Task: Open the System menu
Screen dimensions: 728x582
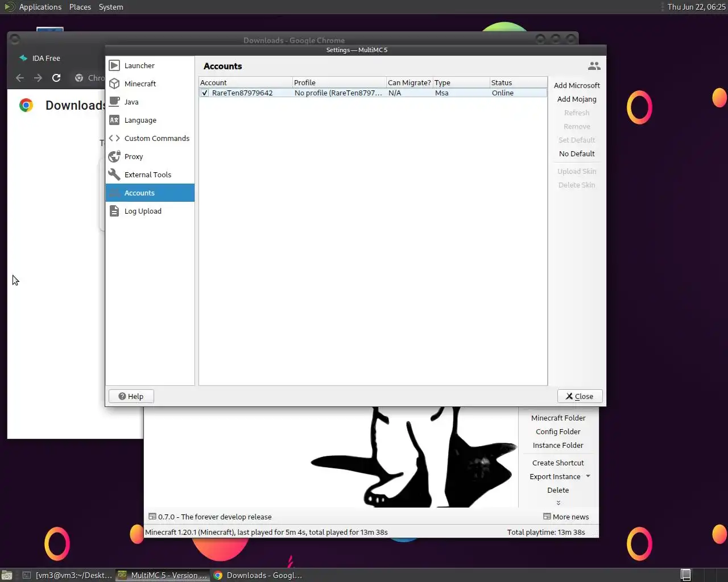Action: coord(111,7)
